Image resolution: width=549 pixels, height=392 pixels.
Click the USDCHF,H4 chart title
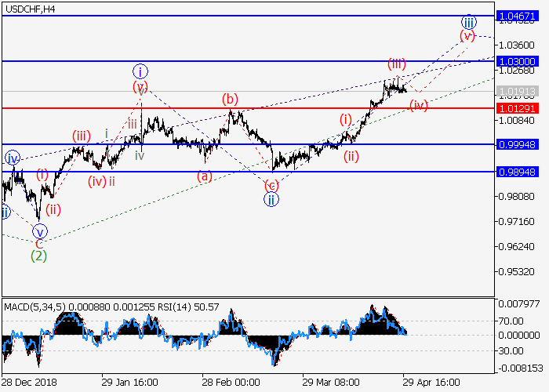28,8
